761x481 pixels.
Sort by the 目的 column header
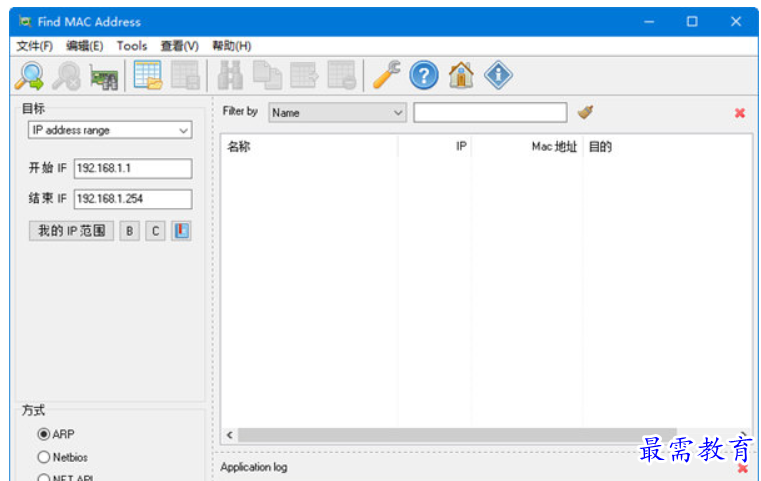(x=667, y=147)
